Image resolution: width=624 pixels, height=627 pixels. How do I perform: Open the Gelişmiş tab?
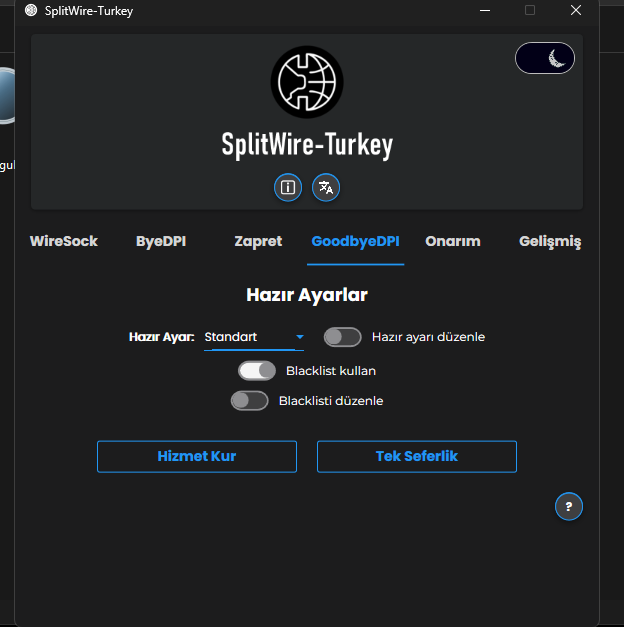click(550, 241)
